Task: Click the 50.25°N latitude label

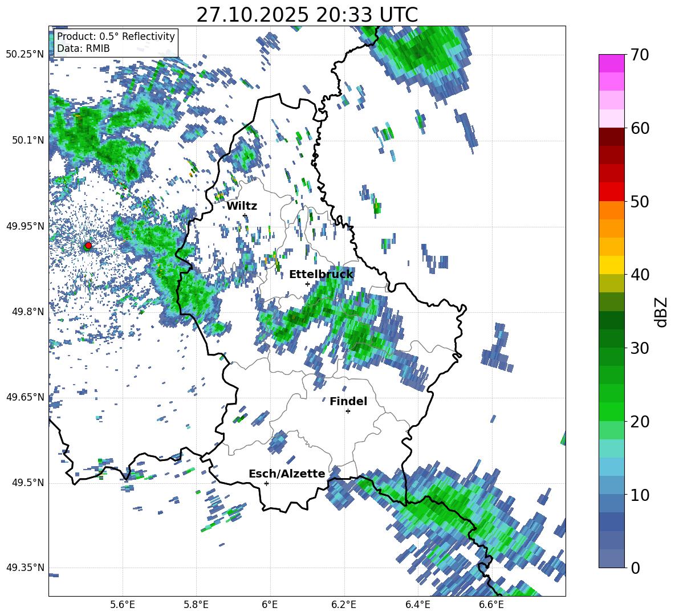Action: point(25,54)
